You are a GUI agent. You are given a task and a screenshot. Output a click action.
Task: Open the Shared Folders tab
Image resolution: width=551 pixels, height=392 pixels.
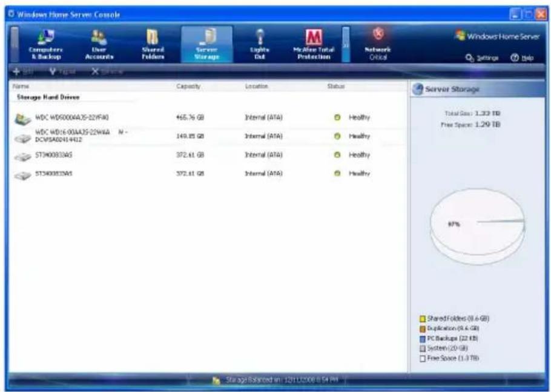point(153,45)
